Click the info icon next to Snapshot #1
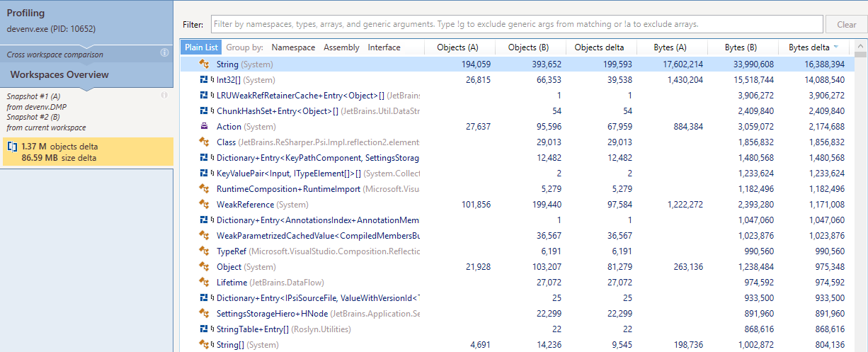Image resolution: width=868 pixels, height=352 pixels. (164, 95)
